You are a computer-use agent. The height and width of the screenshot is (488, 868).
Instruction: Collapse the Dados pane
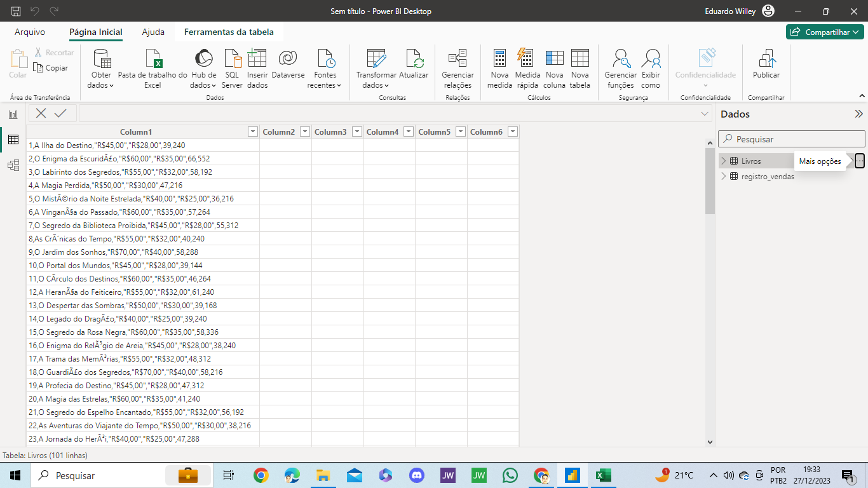point(858,114)
